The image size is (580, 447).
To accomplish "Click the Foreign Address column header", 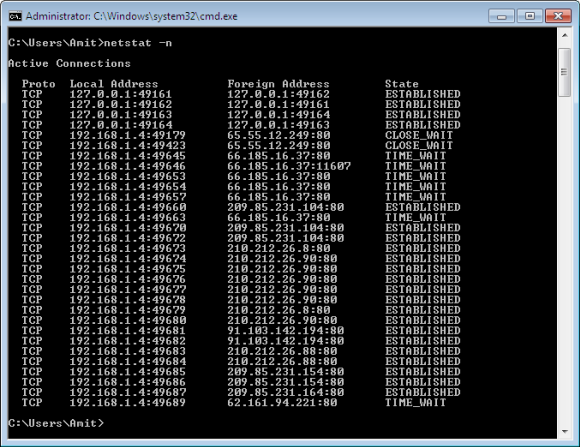I will (x=278, y=84).
